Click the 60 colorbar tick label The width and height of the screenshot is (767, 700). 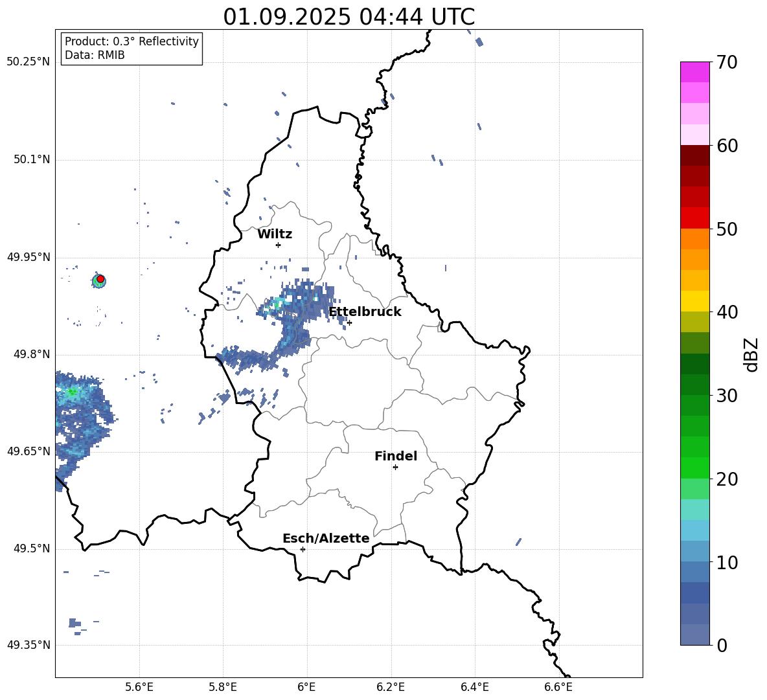727,146
